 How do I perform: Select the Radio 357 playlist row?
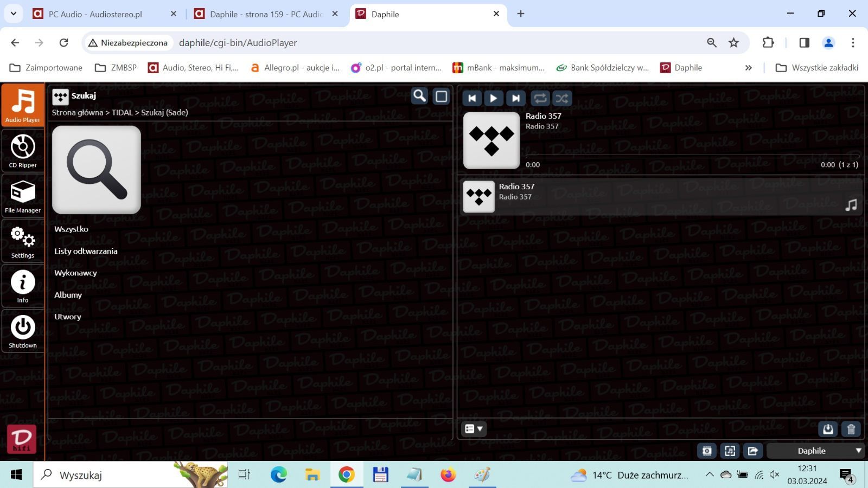pos(661,196)
